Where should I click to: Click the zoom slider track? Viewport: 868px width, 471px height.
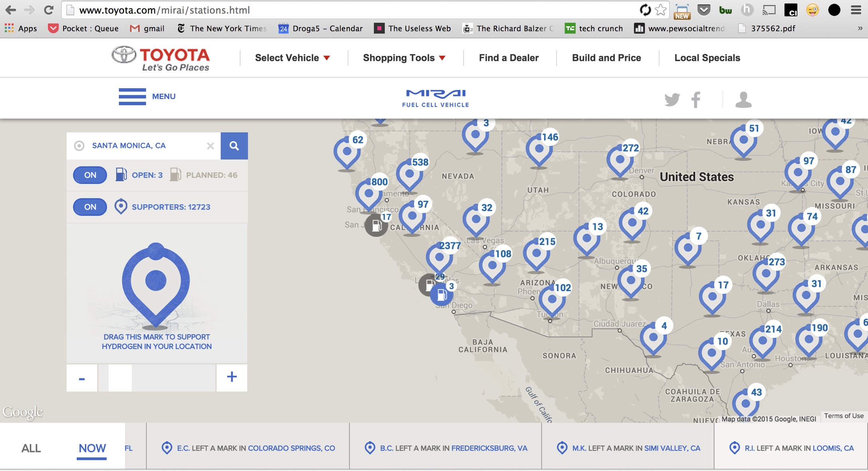157,378
